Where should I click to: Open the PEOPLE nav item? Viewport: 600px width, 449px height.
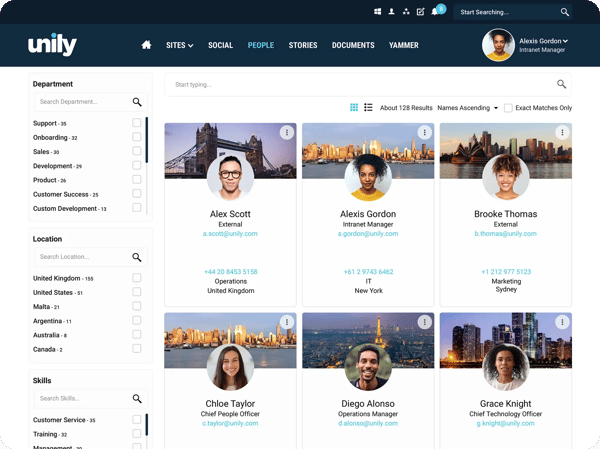click(x=261, y=45)
